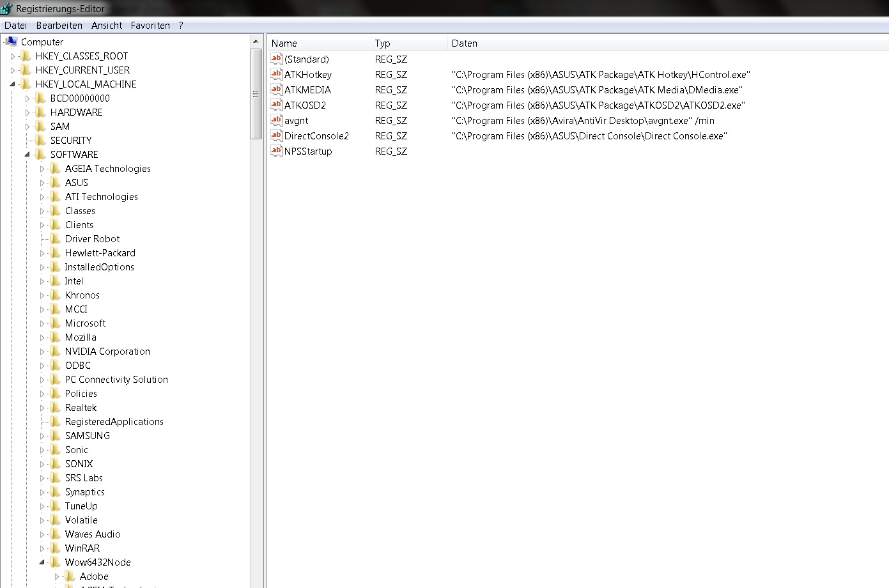Click the TuneUp folder icon
The width and height of the screenshot is (889, 588).
click(x=56, y=506)
